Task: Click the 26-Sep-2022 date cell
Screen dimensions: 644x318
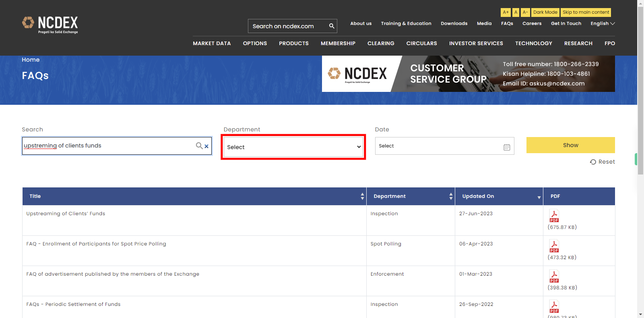Action: [499, 307]
